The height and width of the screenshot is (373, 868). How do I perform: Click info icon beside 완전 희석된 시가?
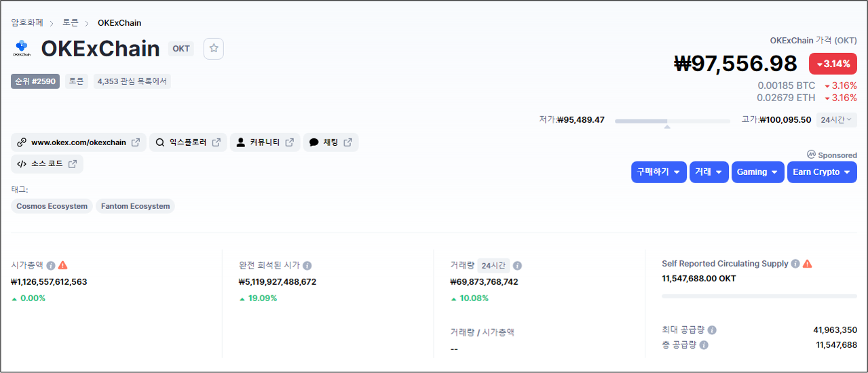click(307, 266)
